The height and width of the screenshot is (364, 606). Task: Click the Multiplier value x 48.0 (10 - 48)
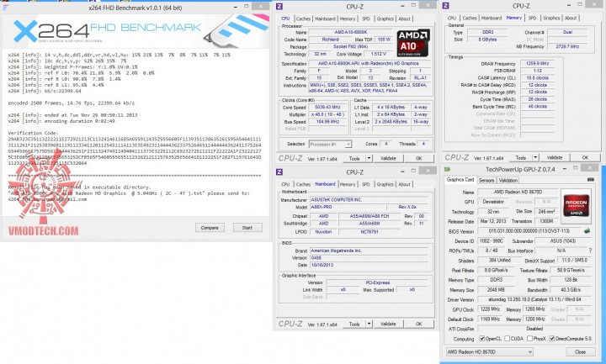tap(327, 114)
